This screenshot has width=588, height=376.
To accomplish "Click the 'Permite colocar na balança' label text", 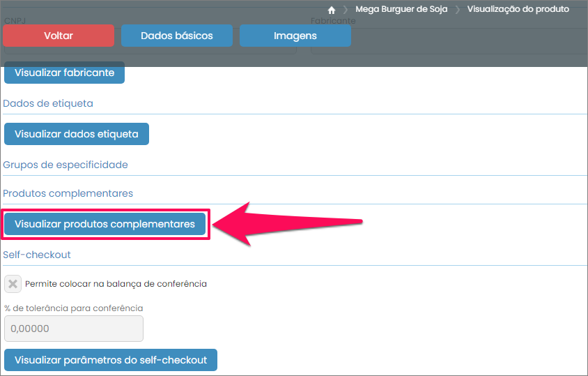I will point(116,284).
